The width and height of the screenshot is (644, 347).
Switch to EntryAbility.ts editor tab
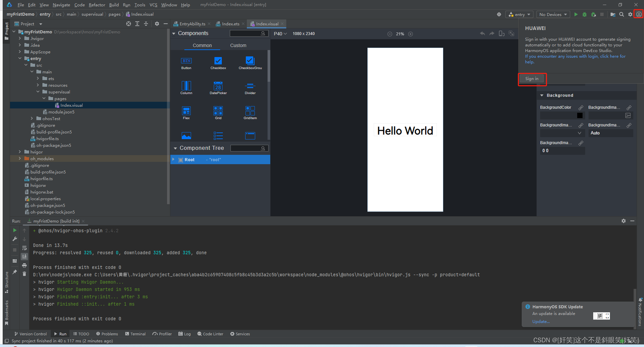click(192, 24)
